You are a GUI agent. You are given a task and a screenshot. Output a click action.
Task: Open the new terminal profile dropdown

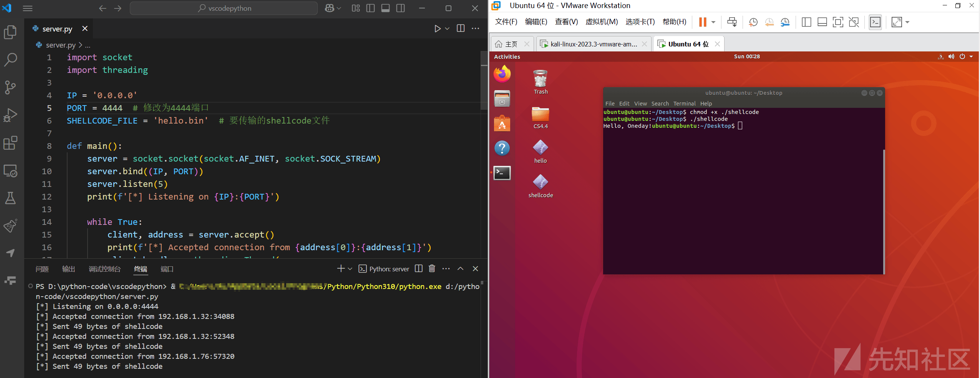[x=350, y=269]
